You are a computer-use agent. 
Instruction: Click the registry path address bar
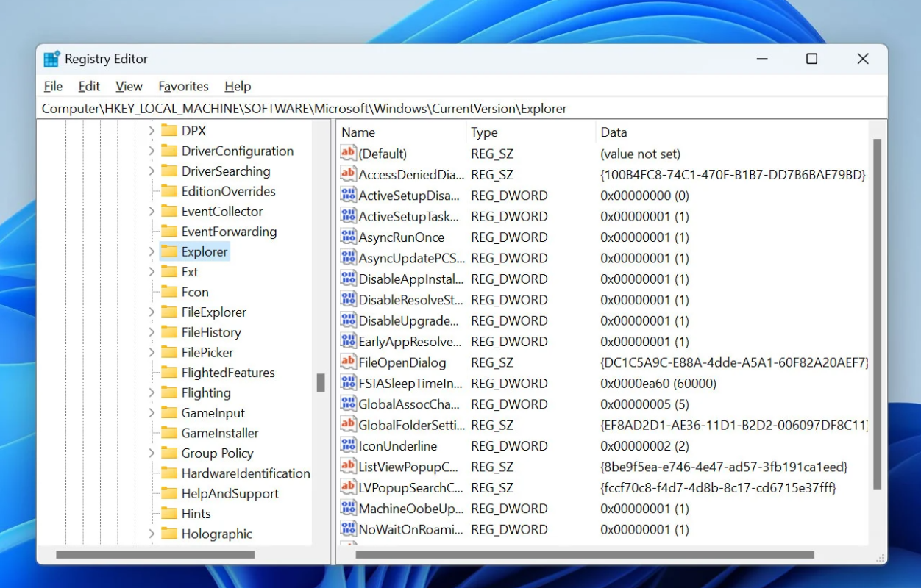[x=461, y=108]
